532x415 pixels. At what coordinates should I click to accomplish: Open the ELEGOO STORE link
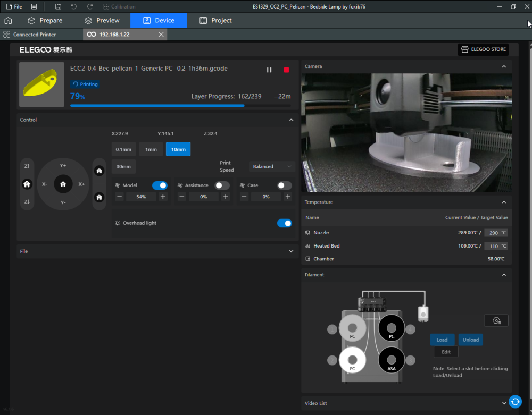[x=483, y=49]
